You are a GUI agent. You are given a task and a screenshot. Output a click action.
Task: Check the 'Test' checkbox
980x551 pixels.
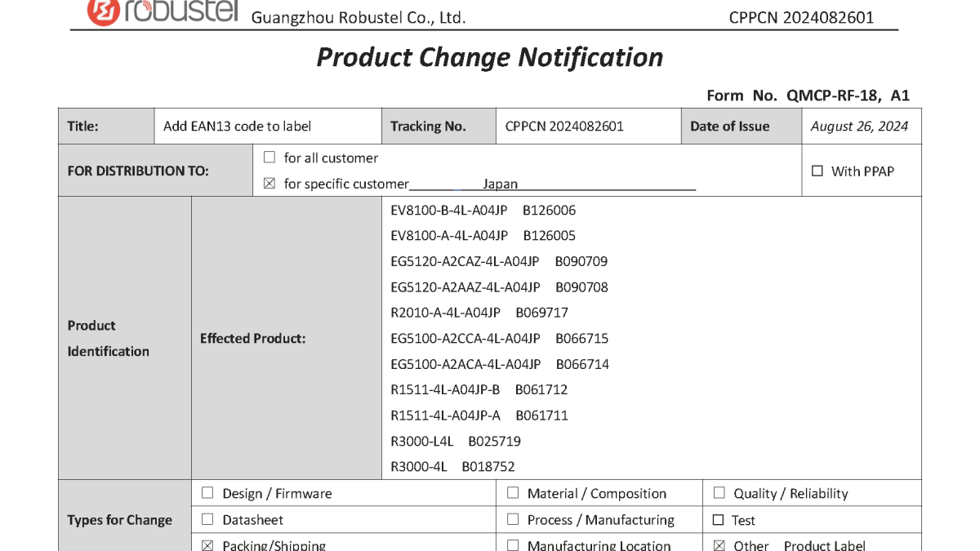[x=719, y=520]
